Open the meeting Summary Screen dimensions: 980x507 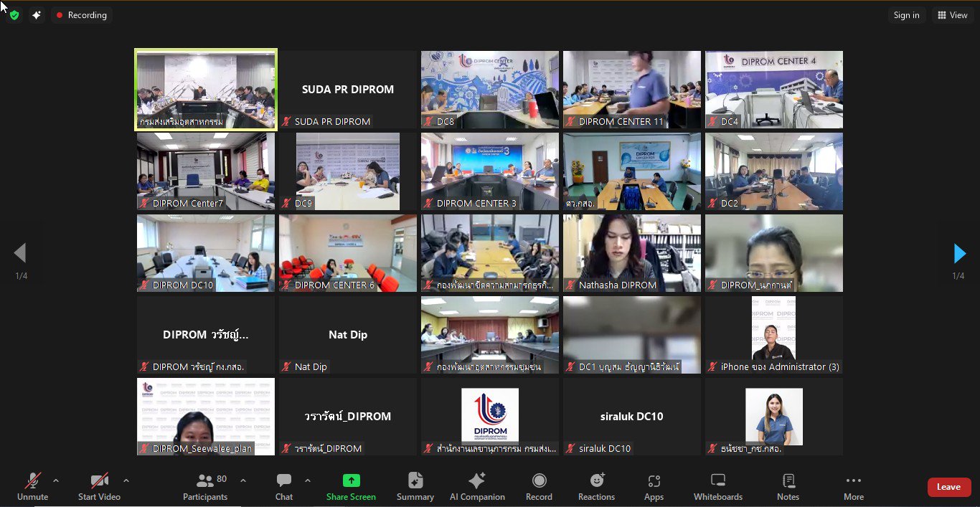pyautogui.click(x=415, y=487)
